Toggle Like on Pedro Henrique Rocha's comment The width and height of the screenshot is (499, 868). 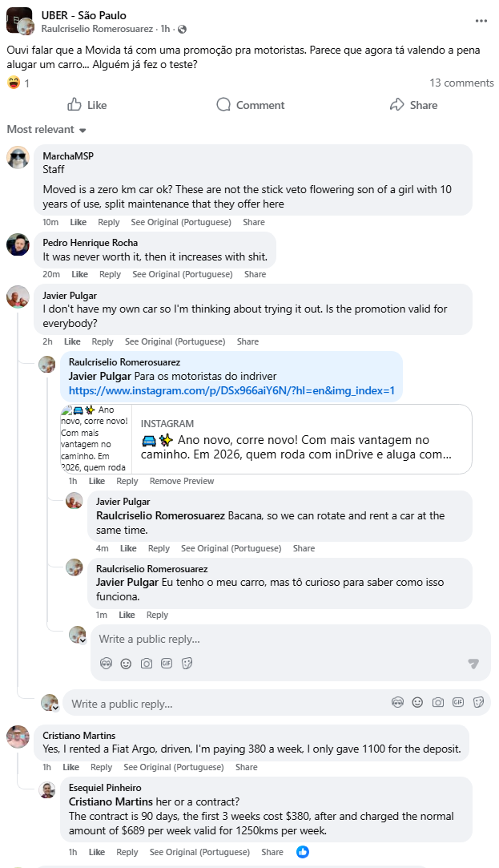click(80, 274)
